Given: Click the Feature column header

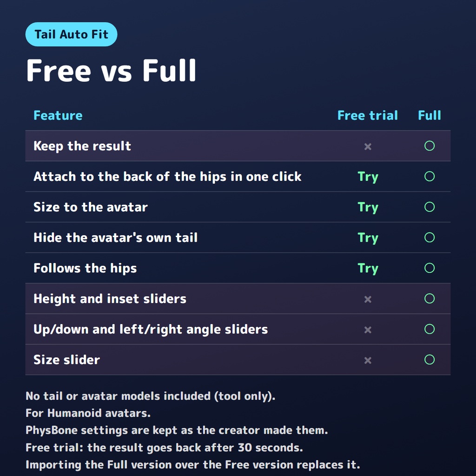Looking at the screenshot, I should [58, 115].
